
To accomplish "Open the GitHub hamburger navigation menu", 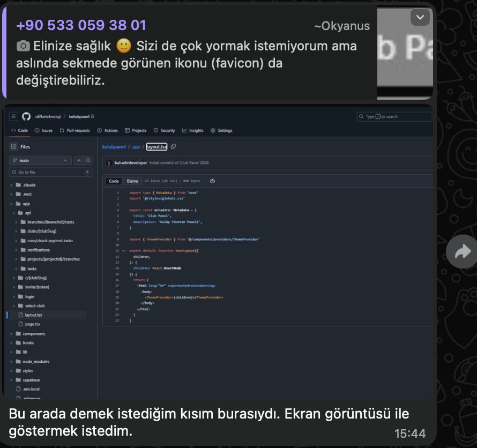I will (x=14, y=116).
